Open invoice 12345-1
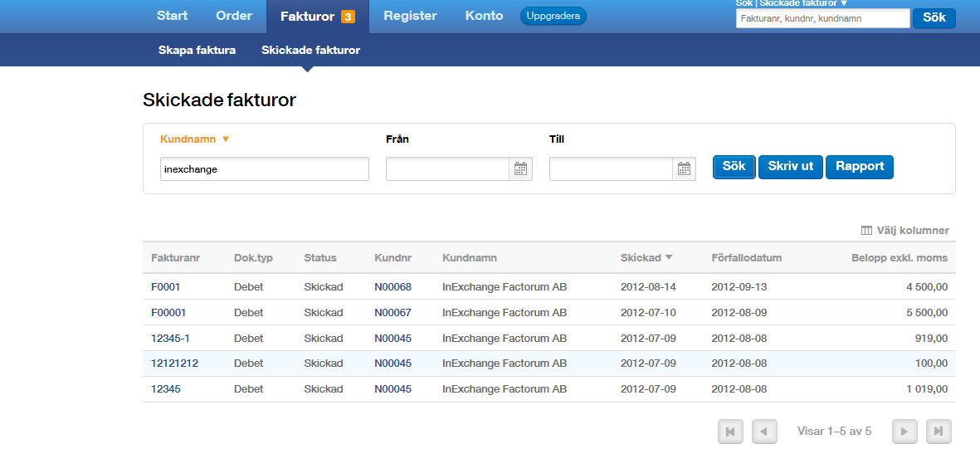This screenshot has height=449, width=980. coord(171,339)
